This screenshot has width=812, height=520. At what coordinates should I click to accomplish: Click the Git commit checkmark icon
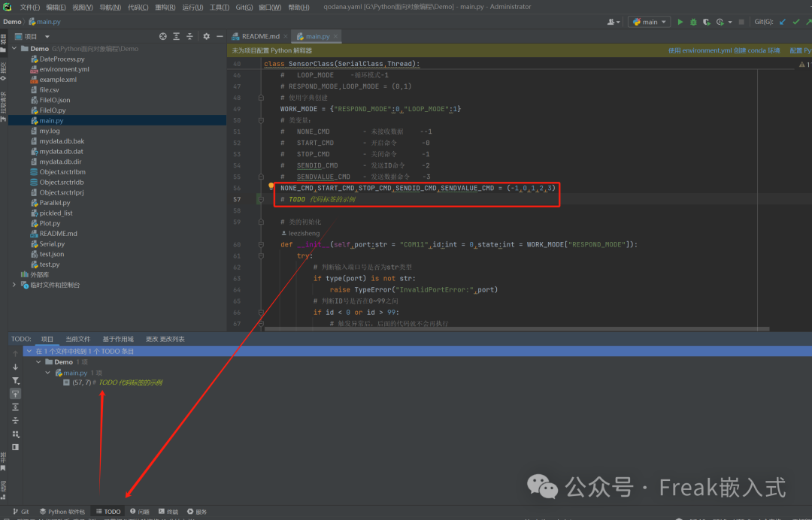pos(796,22)
